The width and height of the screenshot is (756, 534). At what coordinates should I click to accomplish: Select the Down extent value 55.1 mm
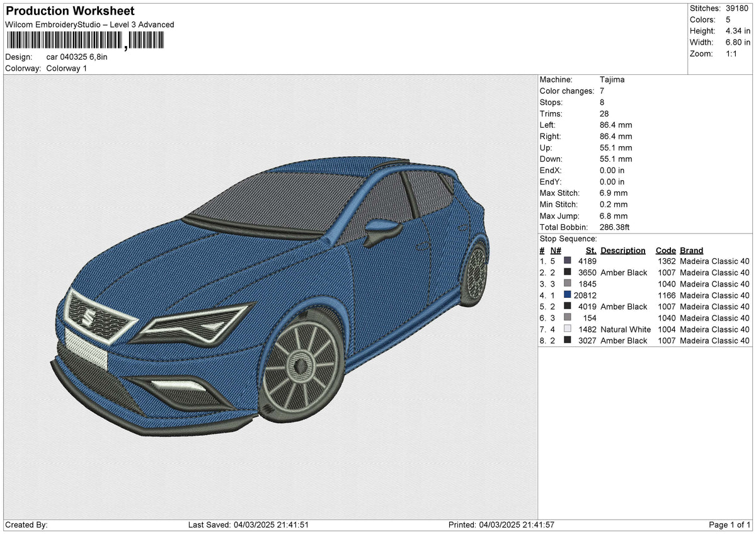(616, 159)
